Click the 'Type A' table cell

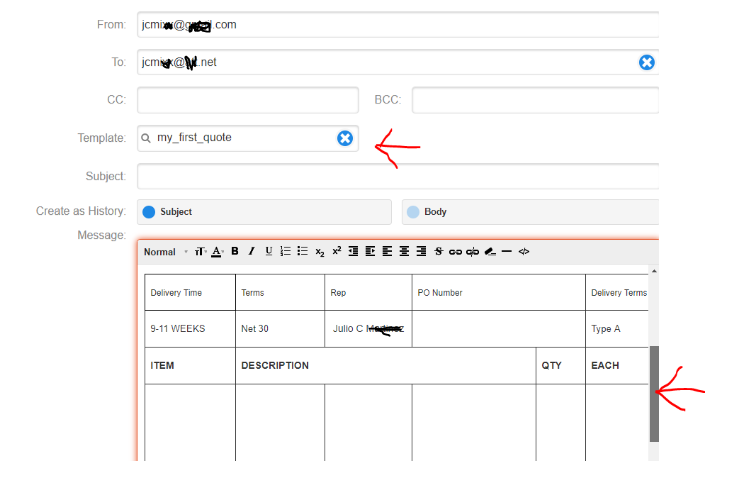tap(617, 329)
